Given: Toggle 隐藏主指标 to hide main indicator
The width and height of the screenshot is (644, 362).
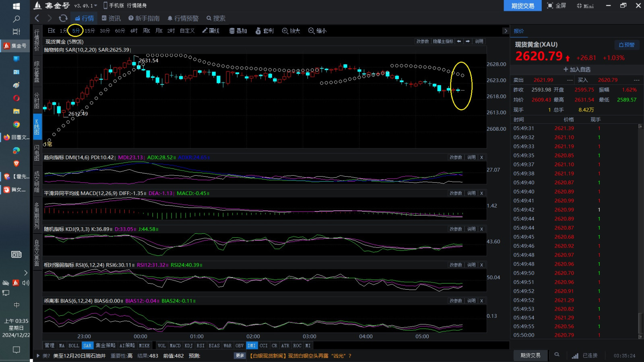Looking at the screenshot, I should coord(443,41).
